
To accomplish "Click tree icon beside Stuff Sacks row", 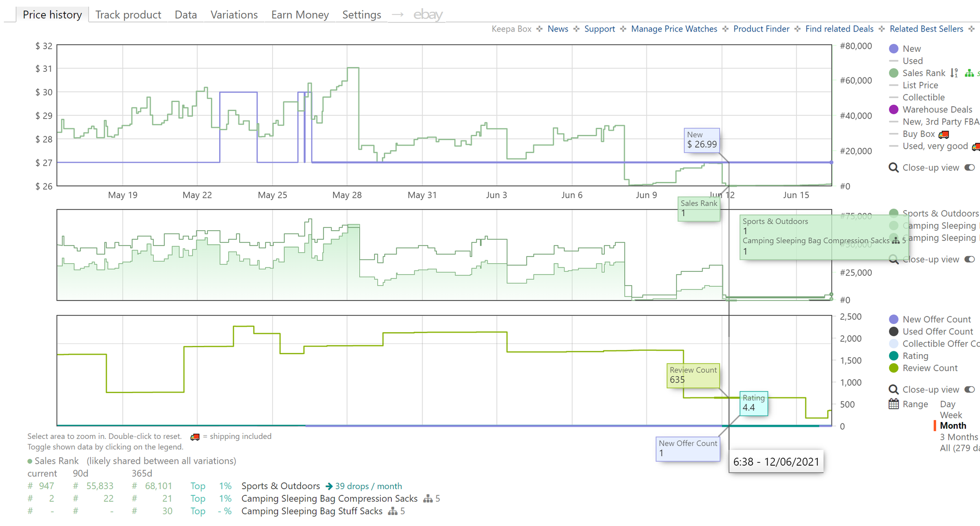I will point(393,511).
